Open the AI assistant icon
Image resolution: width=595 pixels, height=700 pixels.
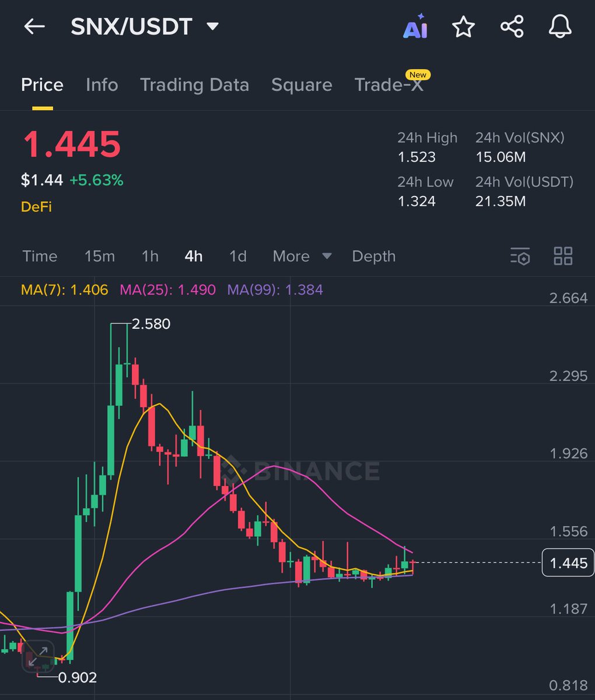pyautogui.click(x=415, y=27)
